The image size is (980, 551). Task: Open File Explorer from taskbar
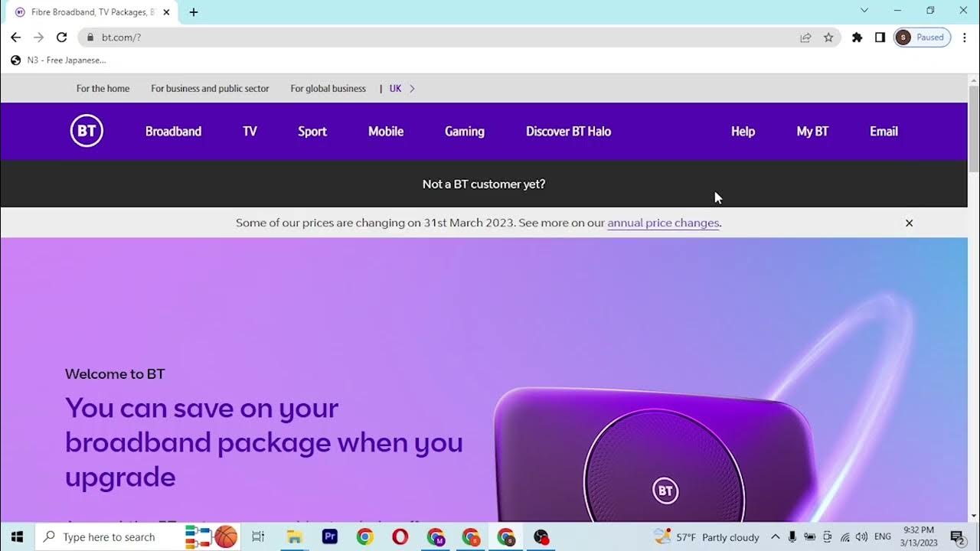click(295, 537)
